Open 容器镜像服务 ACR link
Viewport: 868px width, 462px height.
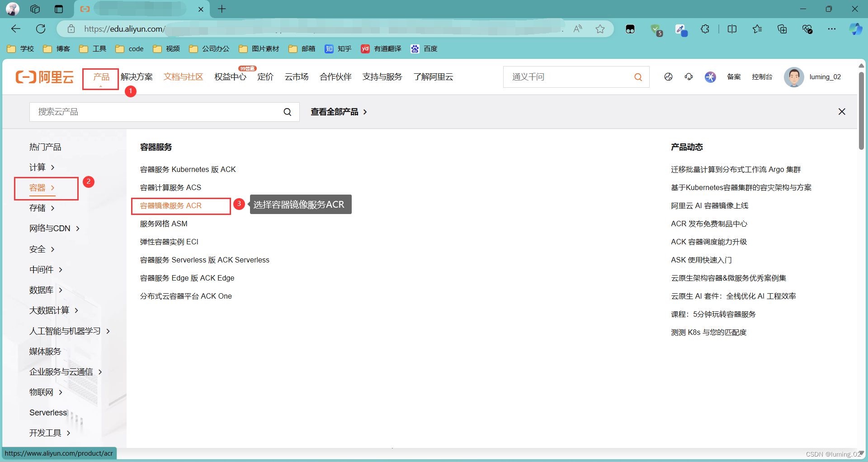[171, 206]
